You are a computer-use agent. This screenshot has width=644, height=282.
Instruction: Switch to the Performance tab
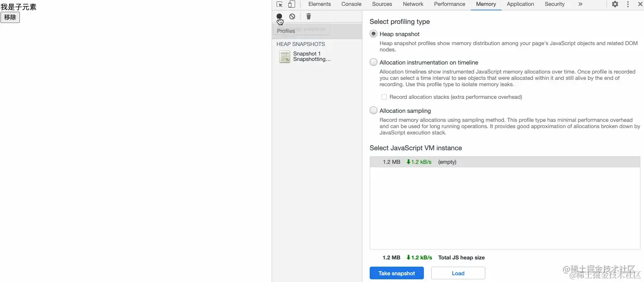(x=450, y=4)
